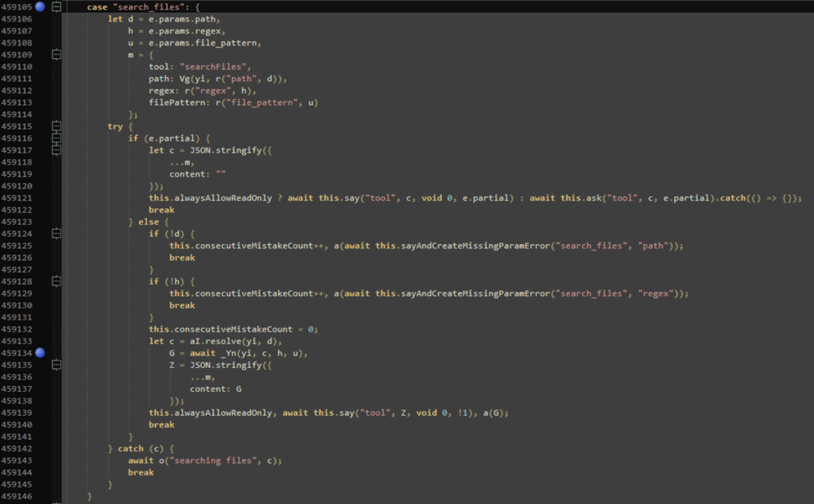Click the aI.resolve call
The width and height of the screenshot is (814, 504).
(208, 341)
